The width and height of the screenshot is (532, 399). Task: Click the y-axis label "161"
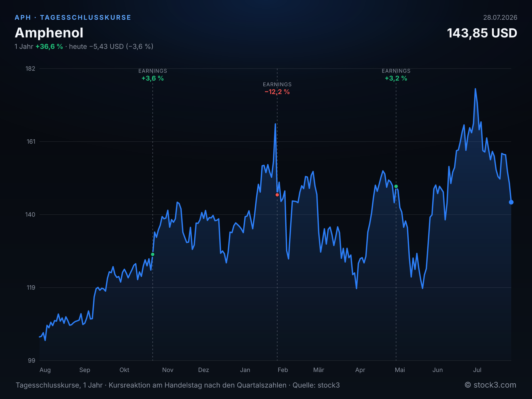(30, 142)
